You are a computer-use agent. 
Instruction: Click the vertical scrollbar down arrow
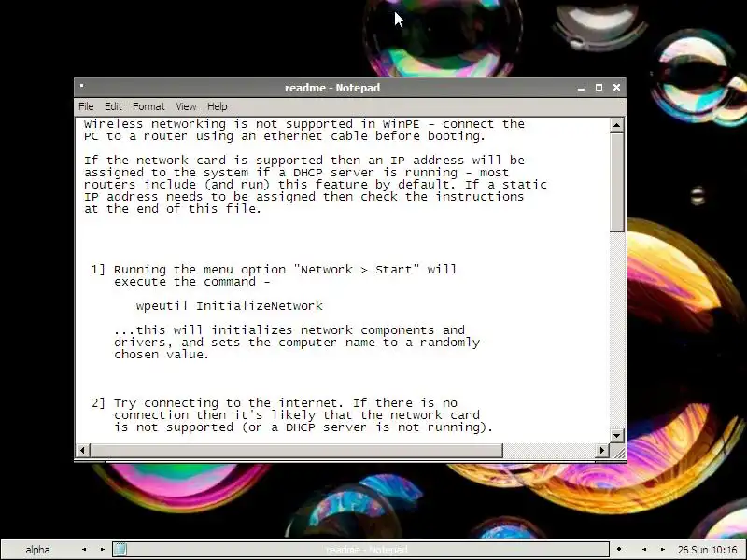coord(616,435)
